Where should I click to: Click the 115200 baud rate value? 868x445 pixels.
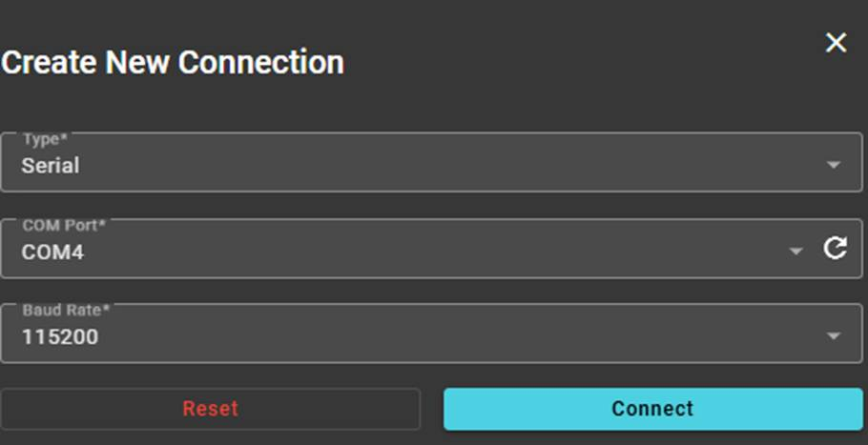pos(60,336)
